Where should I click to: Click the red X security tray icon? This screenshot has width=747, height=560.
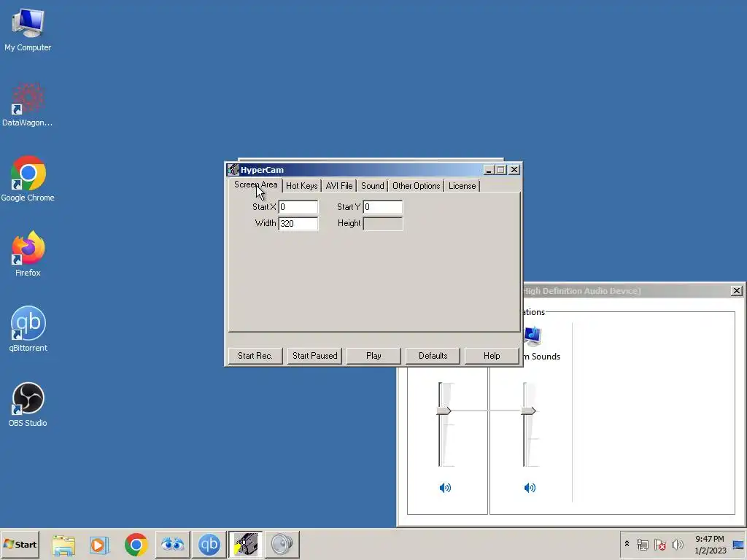(659, 544)
